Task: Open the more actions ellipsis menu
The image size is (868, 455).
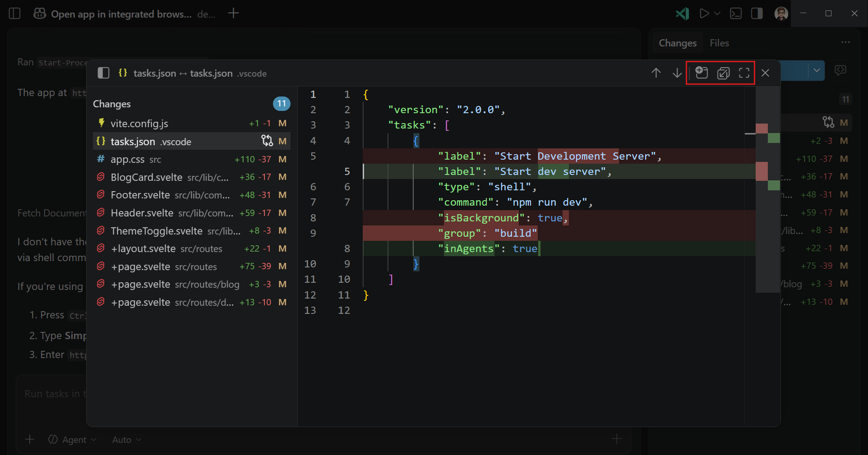Action: 846,42
